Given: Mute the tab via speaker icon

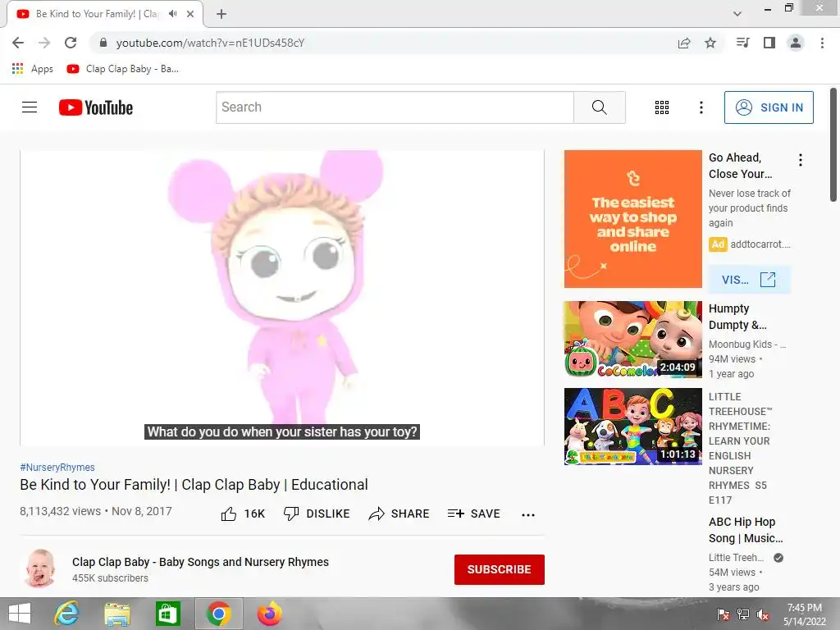Looking at the screenshot, I should [x=172, y=14].
